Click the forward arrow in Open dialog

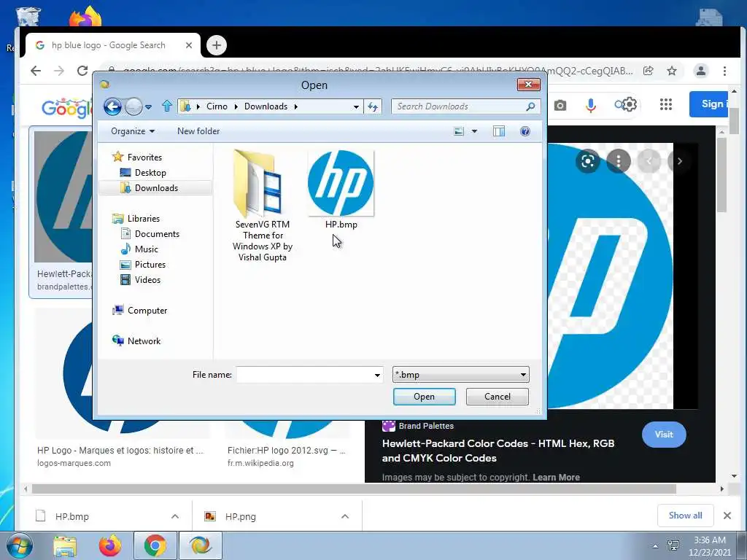[x=133, y=106]
